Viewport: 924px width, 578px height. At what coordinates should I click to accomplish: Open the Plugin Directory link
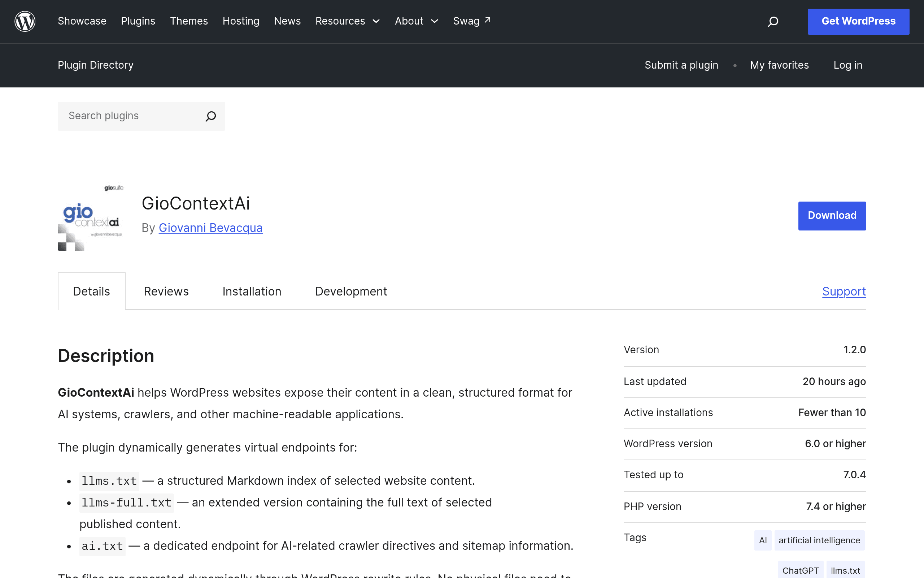click(95, 65)
